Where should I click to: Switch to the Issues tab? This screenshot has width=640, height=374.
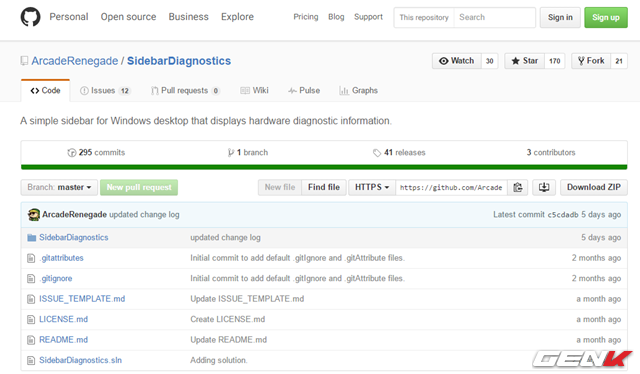point(105,91)
